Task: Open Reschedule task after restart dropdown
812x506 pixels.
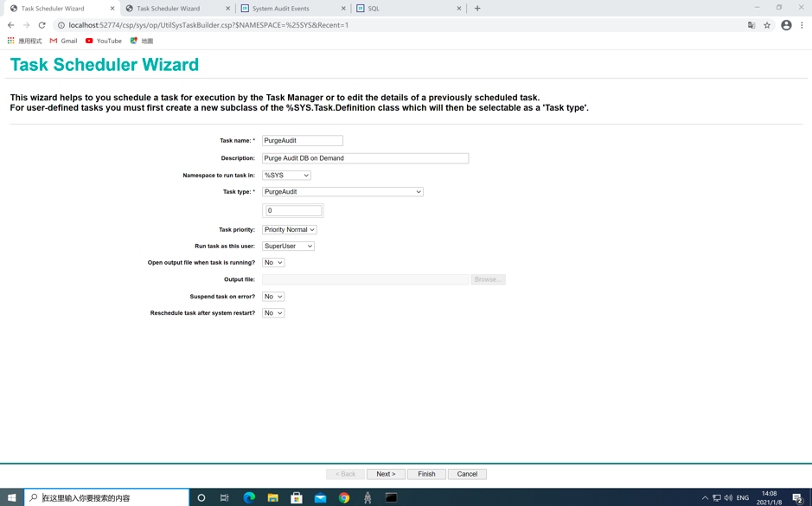Action: pyautogui.click(x=273, y=313)
